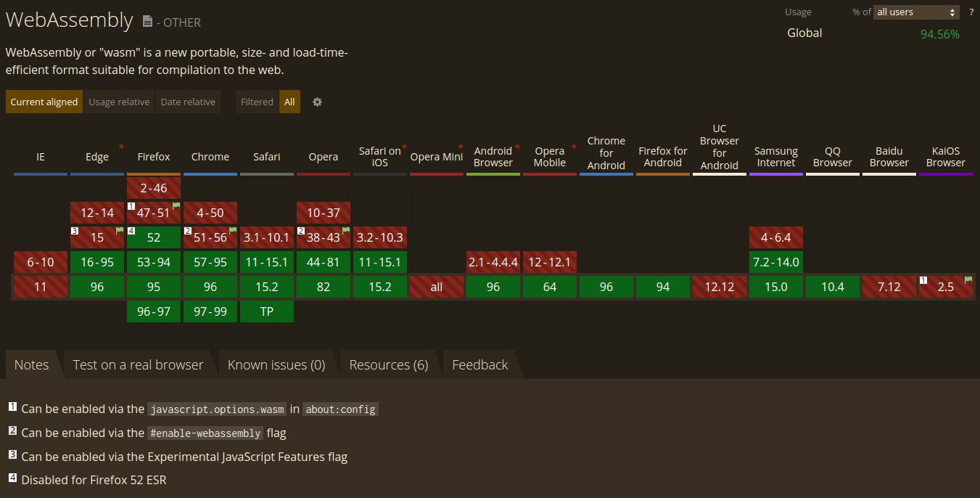Click the Baidu Browser 7.12 cell
This screenshot has width=980, height=498.
tap(889, 287)
